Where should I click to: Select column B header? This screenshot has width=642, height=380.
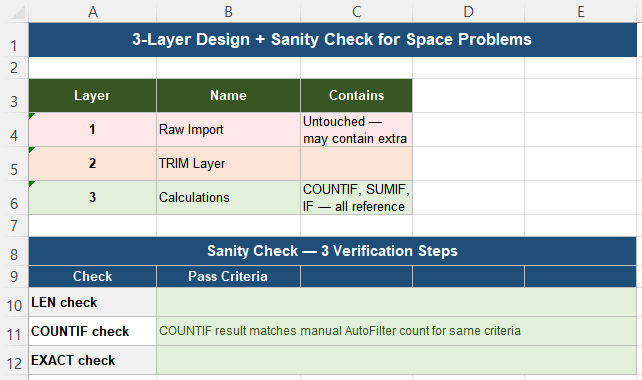[228, 11]
